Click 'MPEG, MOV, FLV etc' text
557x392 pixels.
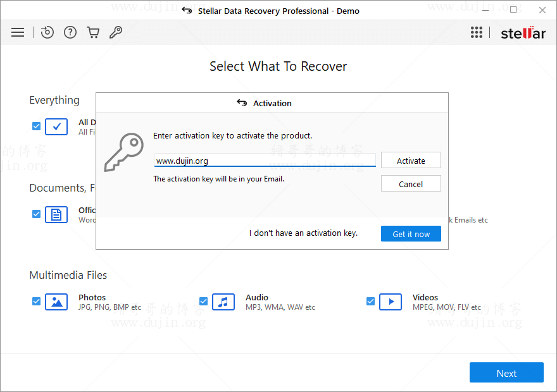click(447, 307)
